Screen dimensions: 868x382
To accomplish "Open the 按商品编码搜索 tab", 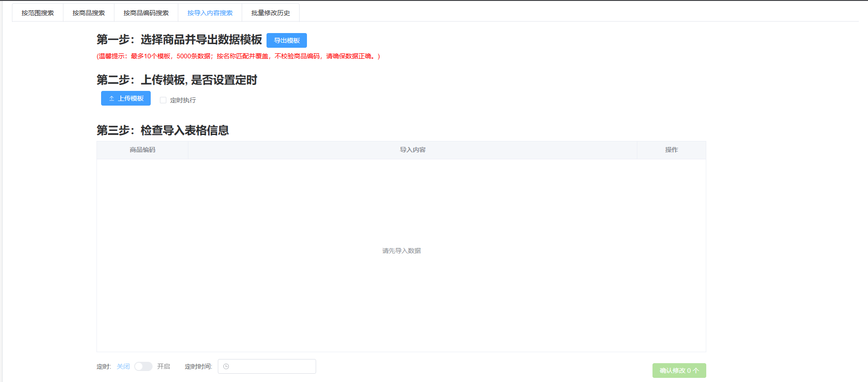I will (146, 13).
